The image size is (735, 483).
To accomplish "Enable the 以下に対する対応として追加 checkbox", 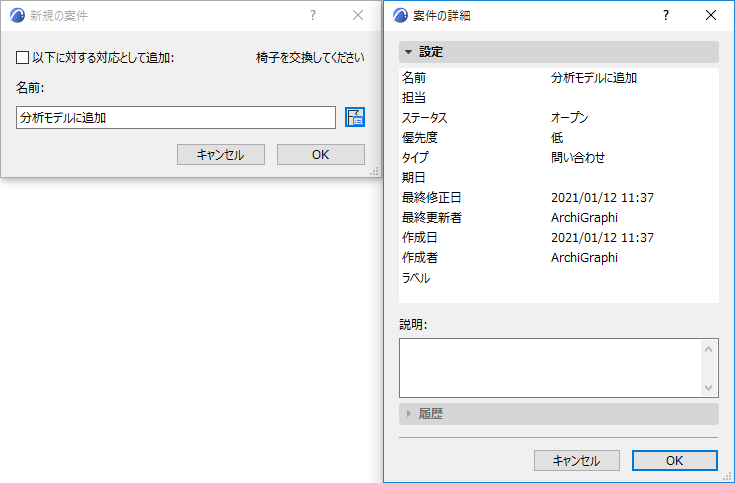I will [x=23, y=58].
